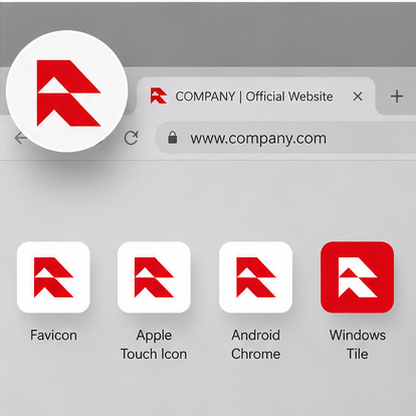Image resolution: width=416 pixels, height=416 pixels.
Task: Click the padlock security icon
Action: coord(172,137)
